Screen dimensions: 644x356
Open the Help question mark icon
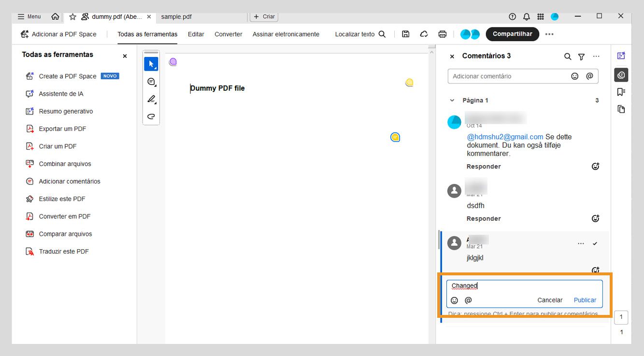tap(513, 16)
